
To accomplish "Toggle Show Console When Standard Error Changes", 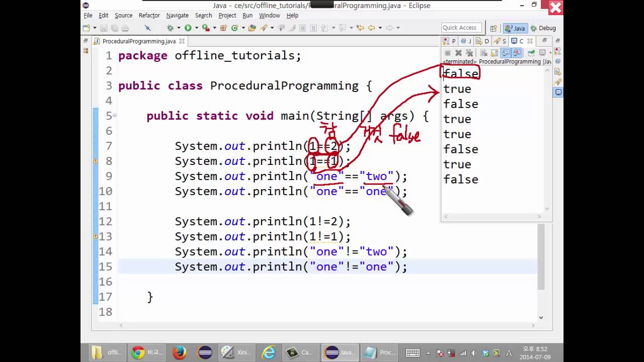I will pos(517,53).
